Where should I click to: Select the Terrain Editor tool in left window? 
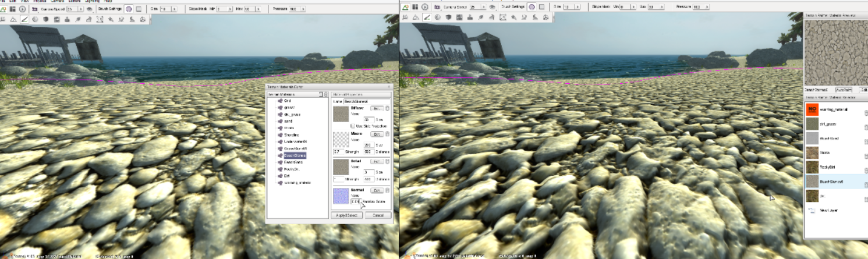point(13,19)
